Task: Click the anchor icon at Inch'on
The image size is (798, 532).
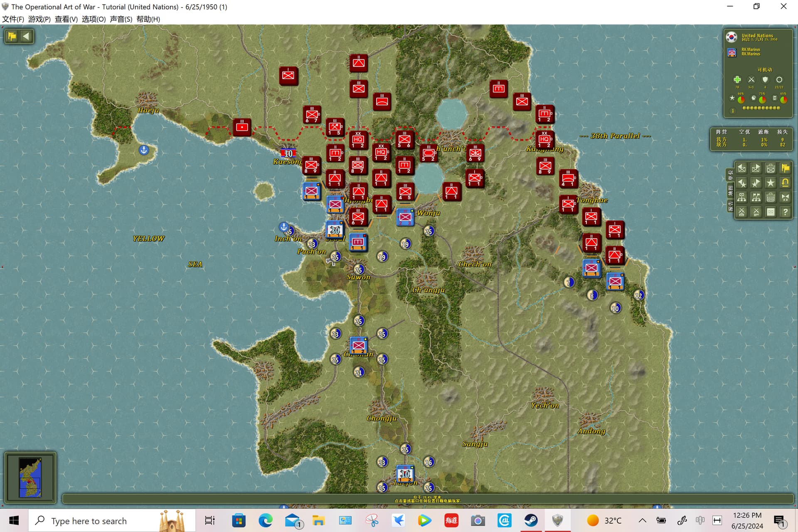Action: 283,227
